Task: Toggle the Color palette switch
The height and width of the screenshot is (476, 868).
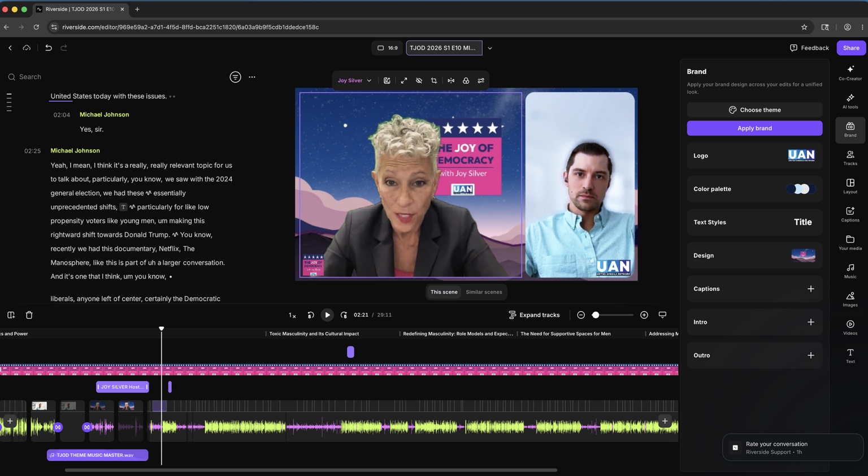Action: tap(801, 189)
